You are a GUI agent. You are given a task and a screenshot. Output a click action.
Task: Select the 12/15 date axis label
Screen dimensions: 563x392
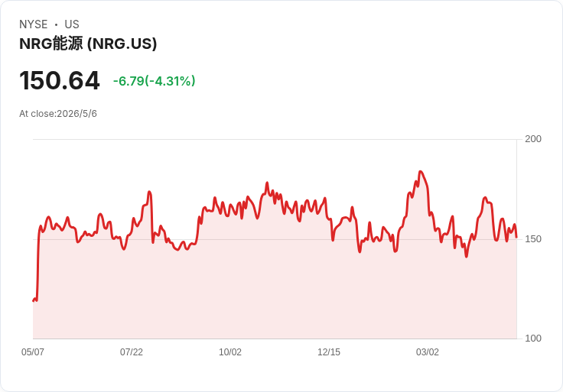[328, 352]
